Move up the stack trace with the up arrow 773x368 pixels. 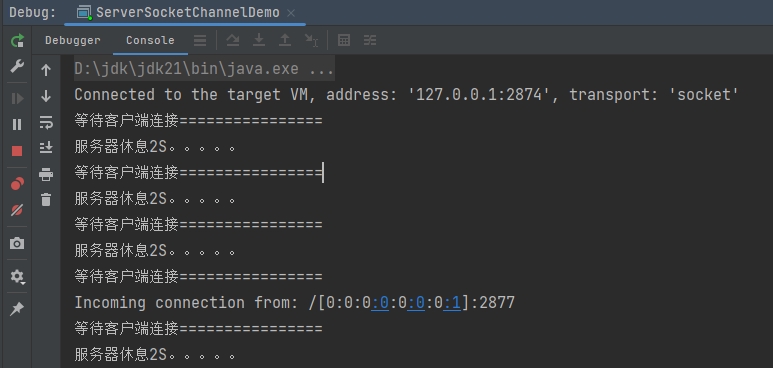pyautogui.click(x=46, y=70)
